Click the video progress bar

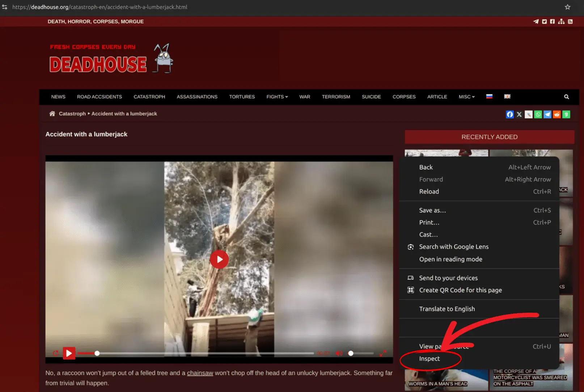[x=196, y=353]
